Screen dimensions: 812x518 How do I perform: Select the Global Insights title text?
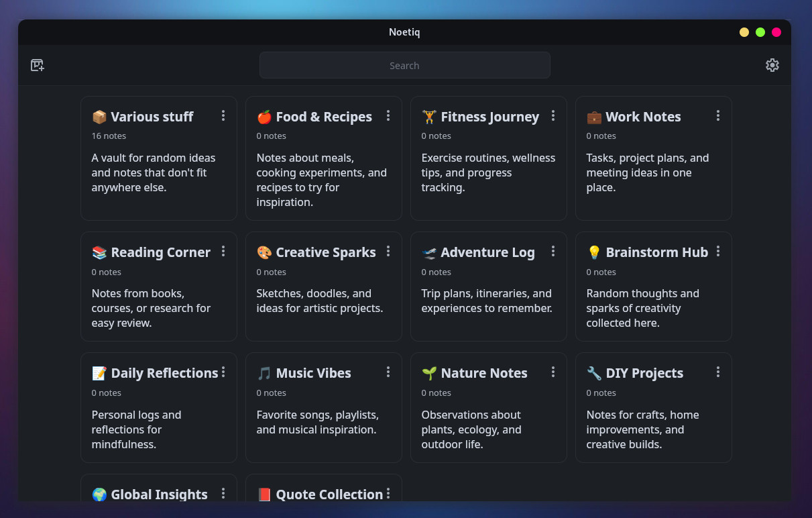(160, 495)
